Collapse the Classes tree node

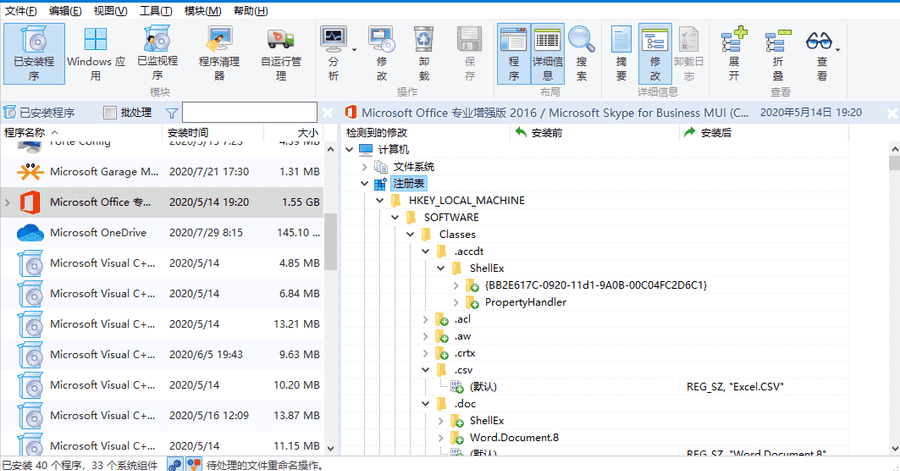[410, 234]
